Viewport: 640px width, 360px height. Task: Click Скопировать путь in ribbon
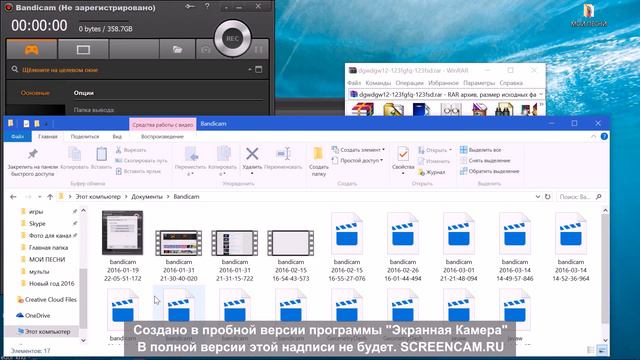(141, 161)
